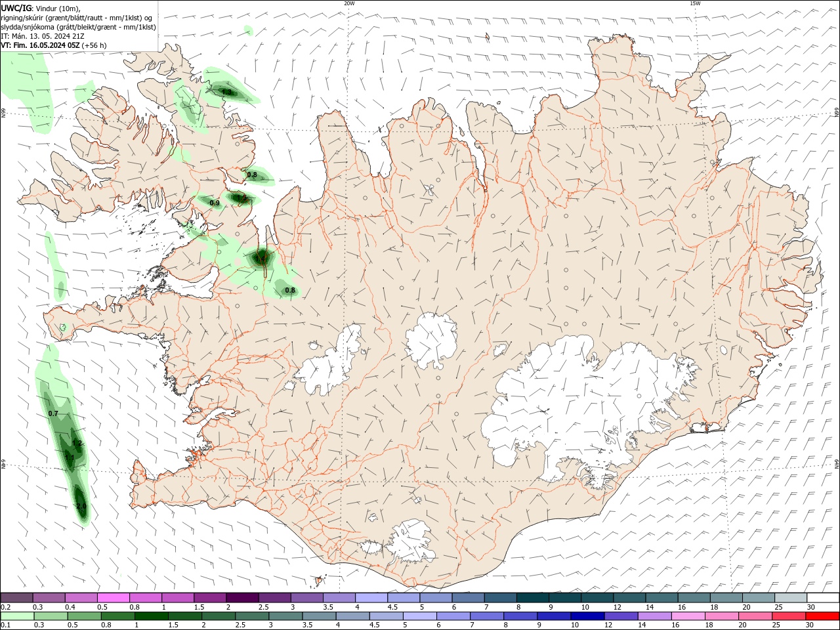This screenshot has width=840, height=630.
Task: Click the title text "UWC/IG: Vindur (10m),"
Action: pyautogui.click(x=40, y=8)
